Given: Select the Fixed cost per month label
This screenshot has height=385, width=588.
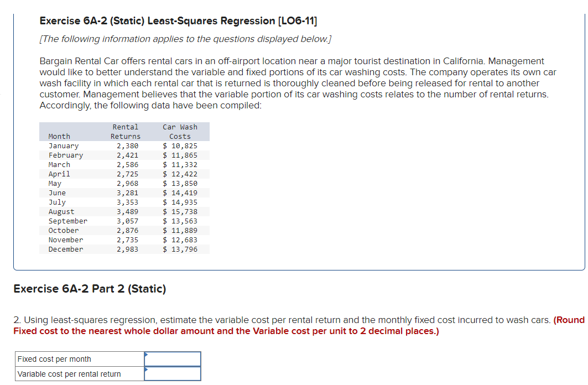Looking at the screenshot, I should (x=53, y=358).
